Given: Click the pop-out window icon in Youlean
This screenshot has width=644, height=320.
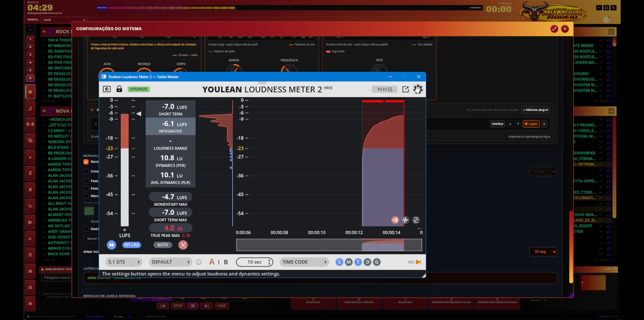Looking at the screenshot, I should pos(405,89).
